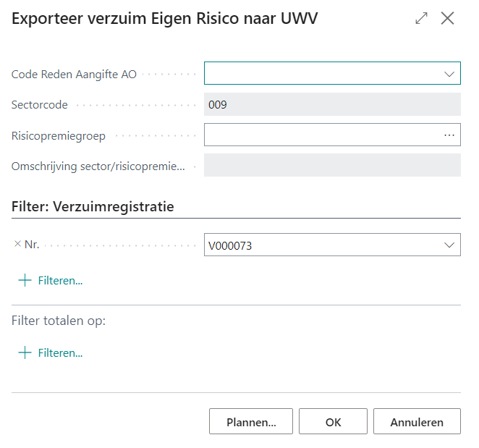Click the Code Reden Aangifte AO field
479x448 pixels.
tap(321, 74)
